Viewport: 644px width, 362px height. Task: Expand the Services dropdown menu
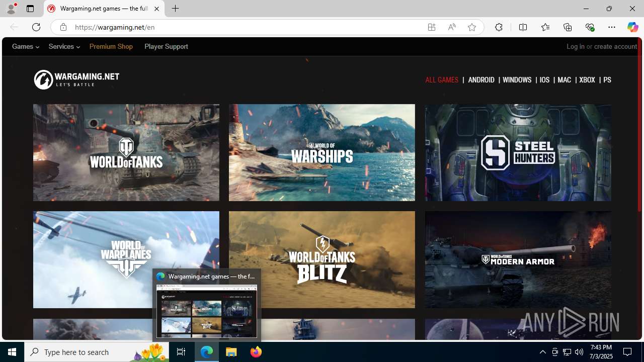click(x=64, y=46)
